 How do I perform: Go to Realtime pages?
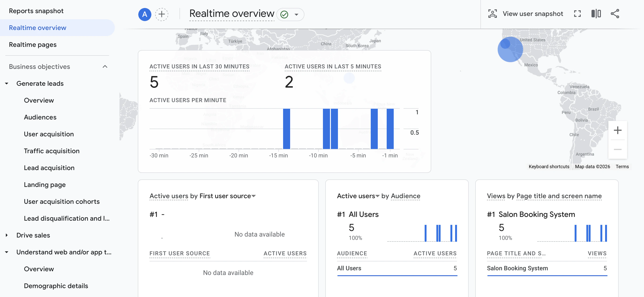(x=33, y=45)
